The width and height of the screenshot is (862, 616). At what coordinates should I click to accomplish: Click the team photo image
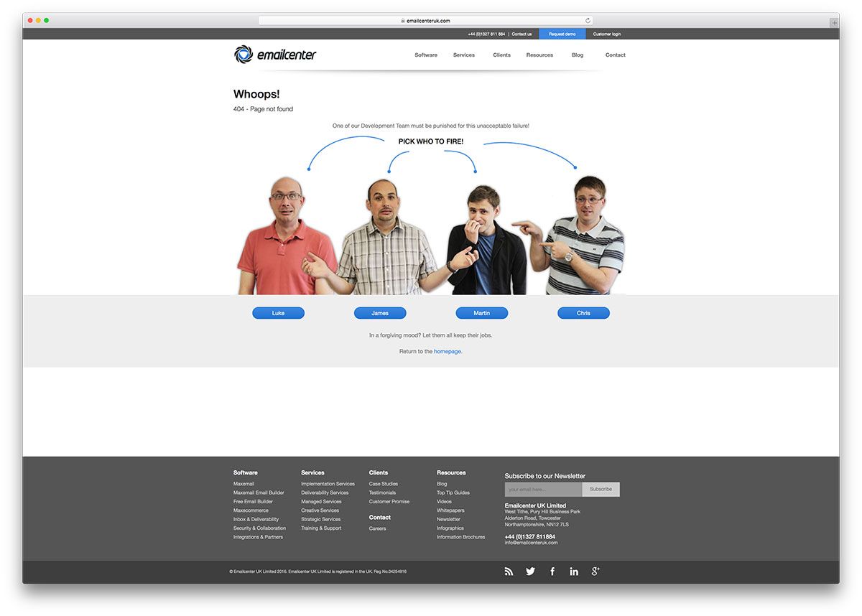click(431, 235)
